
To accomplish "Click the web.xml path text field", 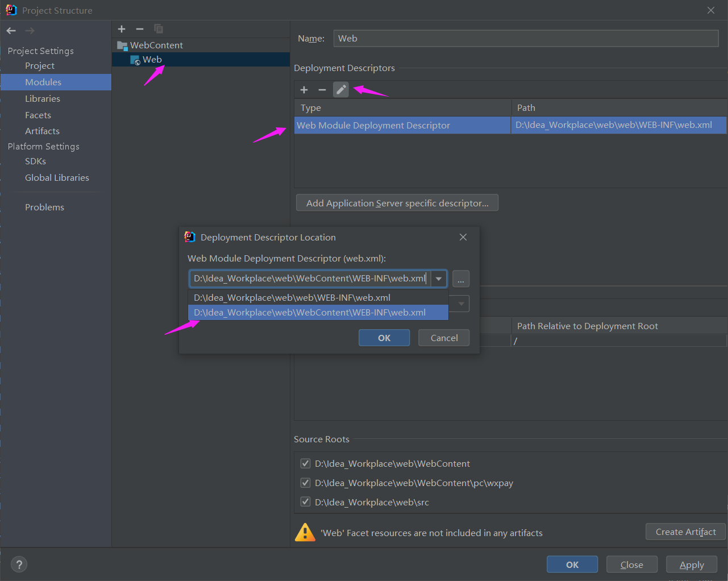I will 310,279.
